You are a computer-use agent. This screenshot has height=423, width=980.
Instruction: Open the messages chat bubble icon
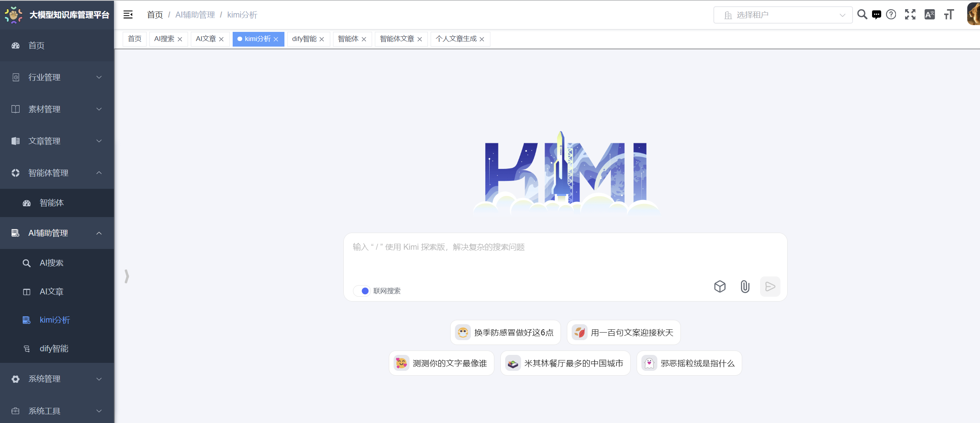pyautogui.click(x=876, y=15)
